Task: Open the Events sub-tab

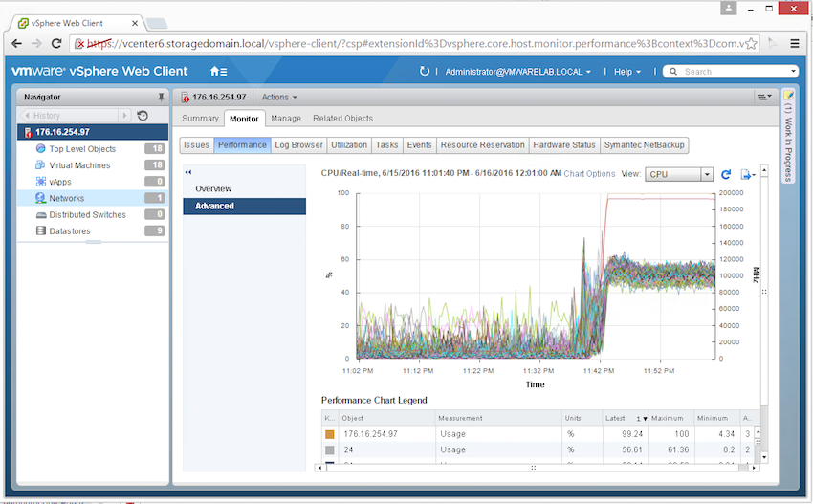Action: (x=420, y=145)
